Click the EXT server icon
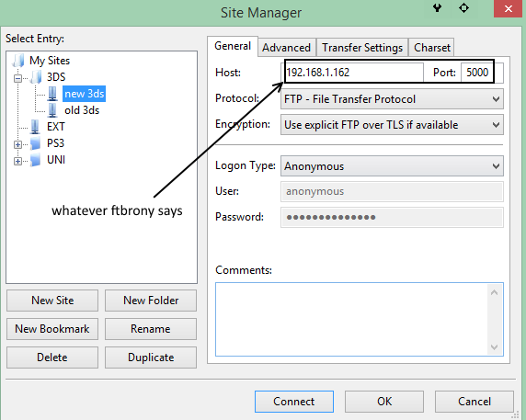 (x=35, y=127)
